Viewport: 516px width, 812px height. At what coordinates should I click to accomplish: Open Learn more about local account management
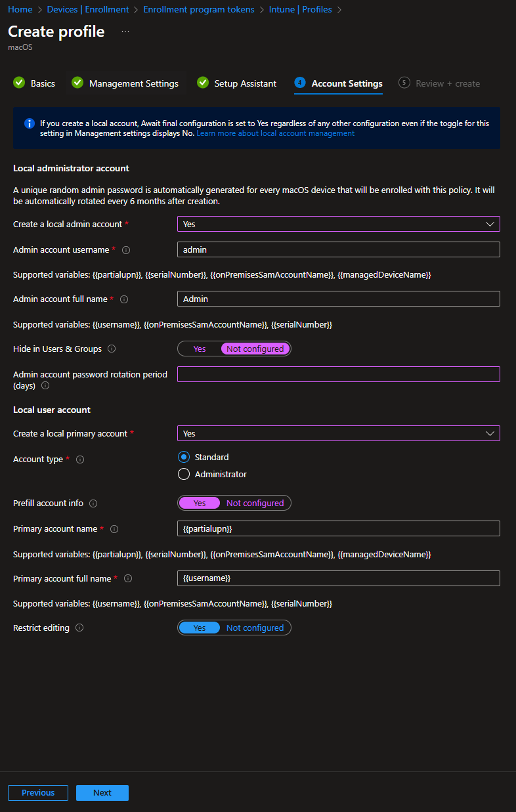[x=275, y=133]
